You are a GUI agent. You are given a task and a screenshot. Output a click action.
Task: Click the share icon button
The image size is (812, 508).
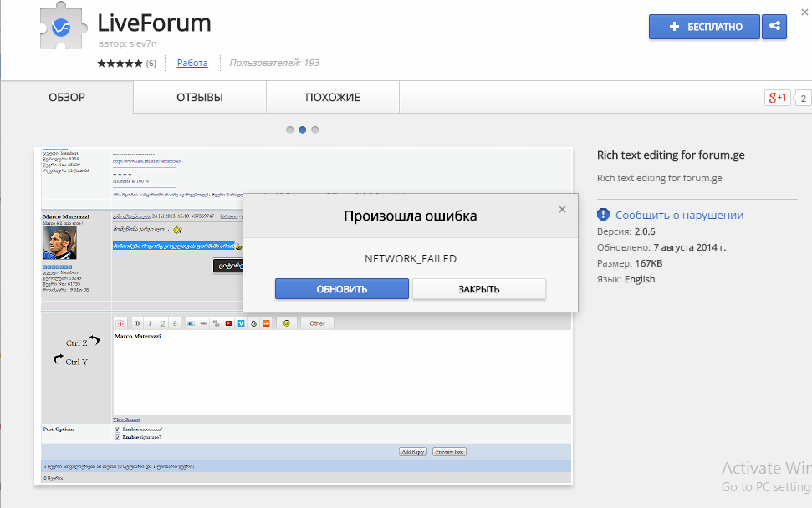click(x=774, y=27)
